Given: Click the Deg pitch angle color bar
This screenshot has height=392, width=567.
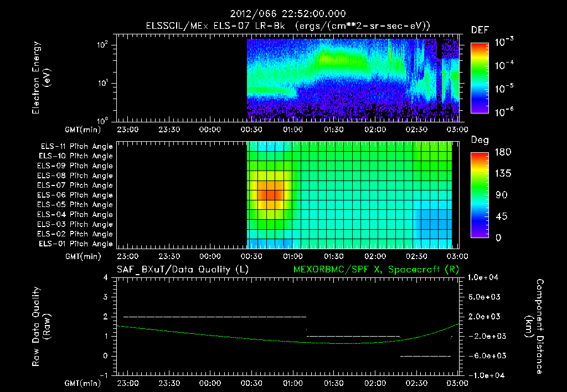Looking at the screenshot, I should pos(480,195).
